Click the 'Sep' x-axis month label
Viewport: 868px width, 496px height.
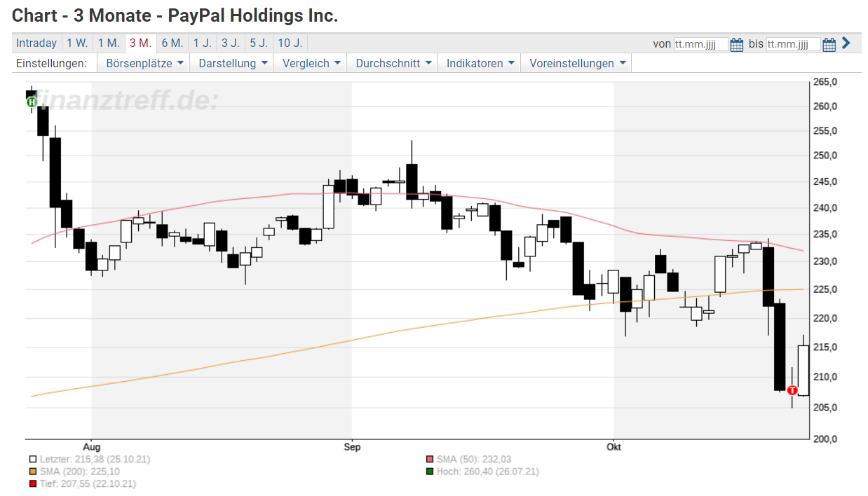pos(352,447)
